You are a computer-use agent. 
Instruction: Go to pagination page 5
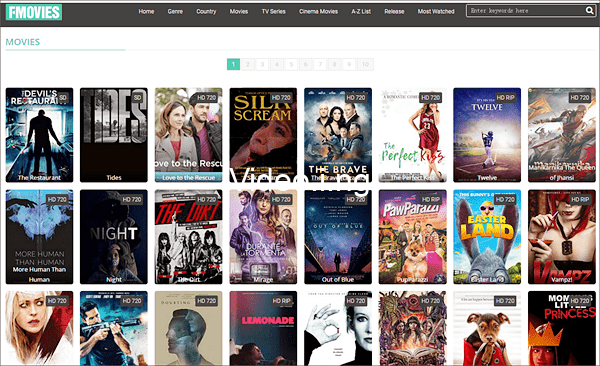[x=291, y=64]
